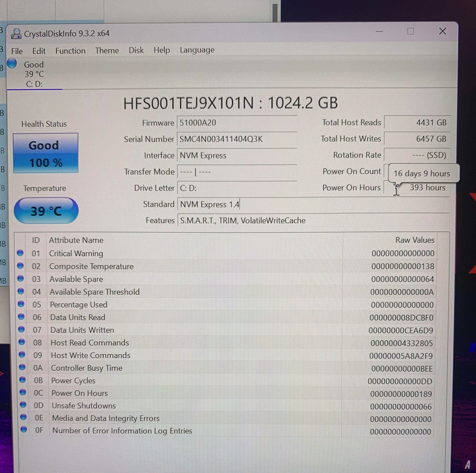This screenshot has width=476, height=473.
Task: Click the blue disk status orb at top
Action: coord(12,63)
